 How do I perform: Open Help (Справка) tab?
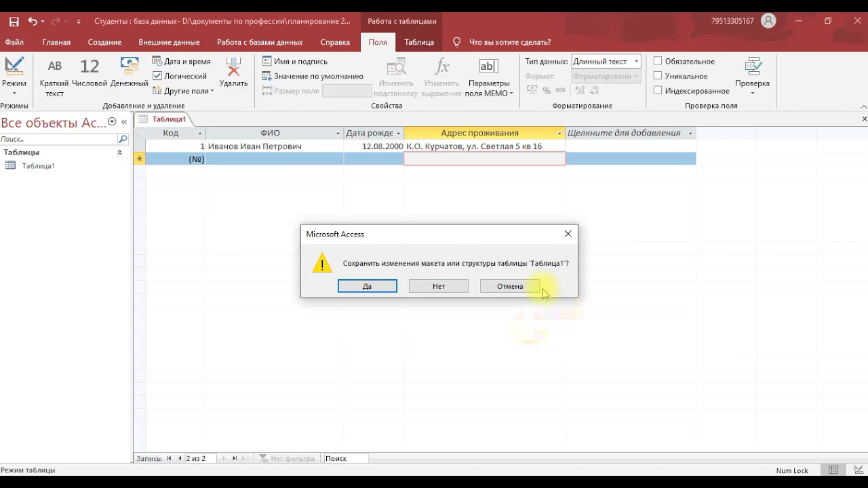(x=335, y=42)
